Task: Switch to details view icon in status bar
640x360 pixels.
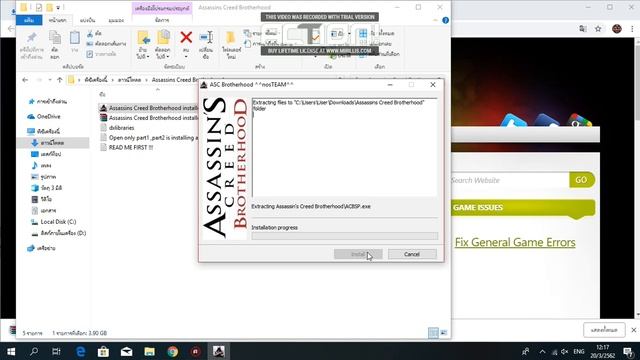Action: (433, 333)
